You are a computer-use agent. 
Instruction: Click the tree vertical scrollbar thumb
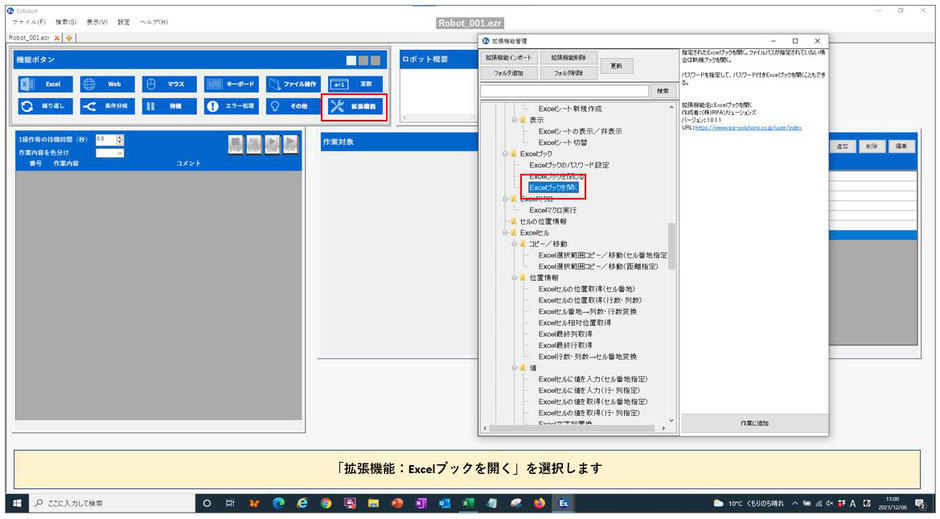coord(671,246)
